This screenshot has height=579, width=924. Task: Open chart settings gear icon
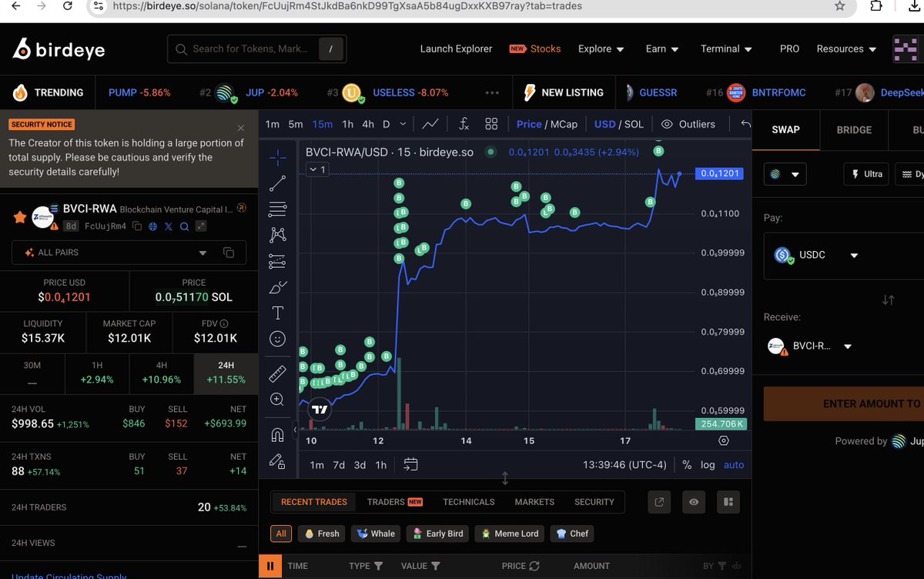(x=723, y=440)
